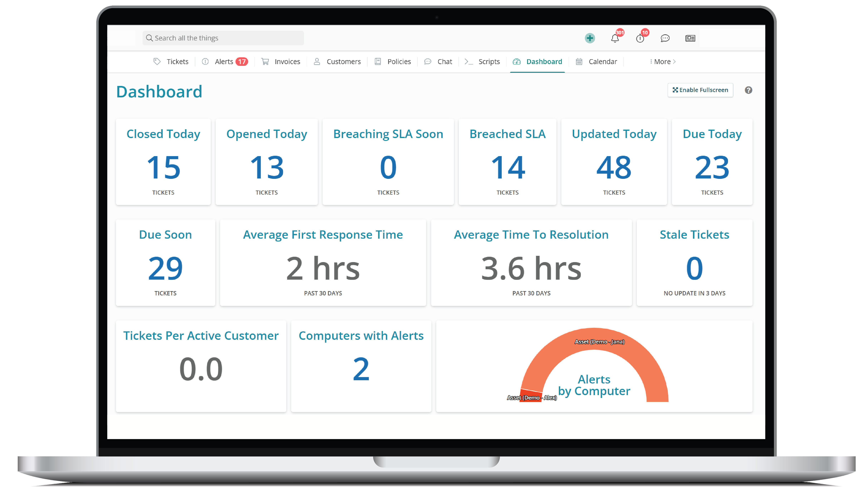Focus the Search all the things field
The height and width of the screenshot is (495, 868).
[223, 38]
